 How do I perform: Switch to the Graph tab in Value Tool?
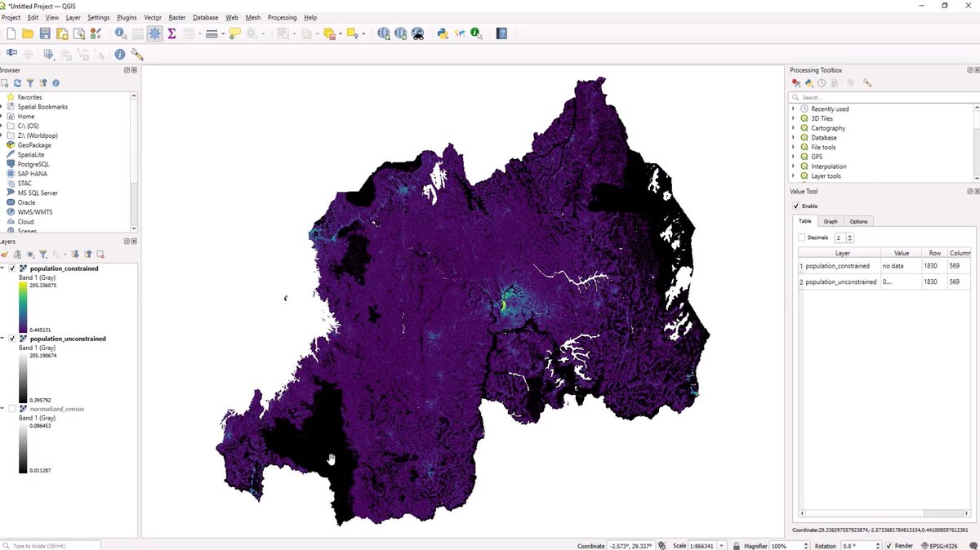[x=831, y=221]
